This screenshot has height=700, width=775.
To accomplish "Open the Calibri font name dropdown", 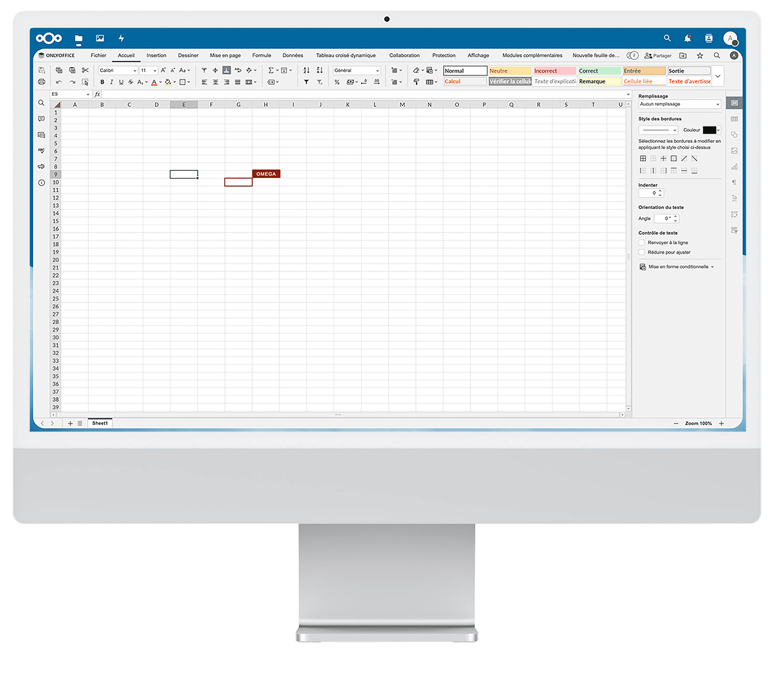I will [118, 70].
